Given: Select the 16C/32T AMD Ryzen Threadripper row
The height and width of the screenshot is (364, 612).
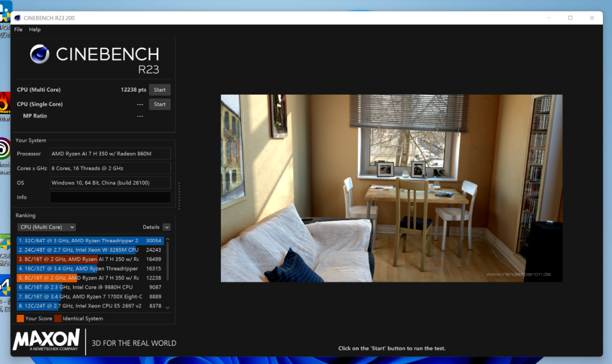Looking at the screenshot, I should (90, 268).
